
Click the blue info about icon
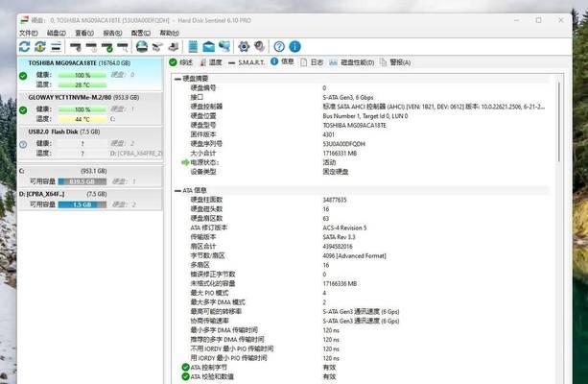click(x=294, y=46)
